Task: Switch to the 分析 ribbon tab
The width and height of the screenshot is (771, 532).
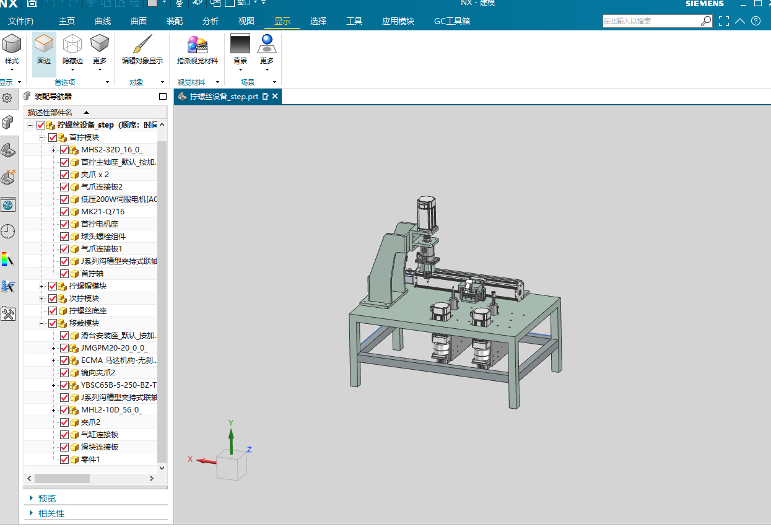Action: [x=211, y=21]
